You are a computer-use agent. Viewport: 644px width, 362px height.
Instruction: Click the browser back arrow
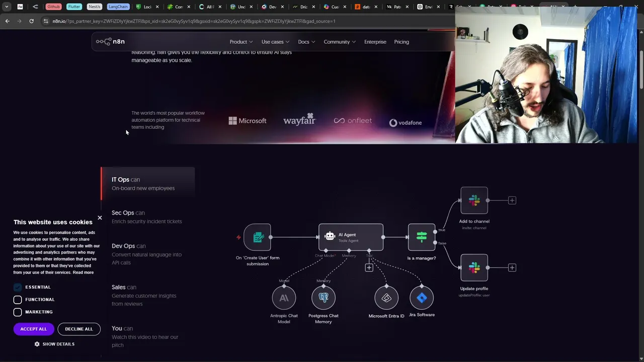point(7,21)
